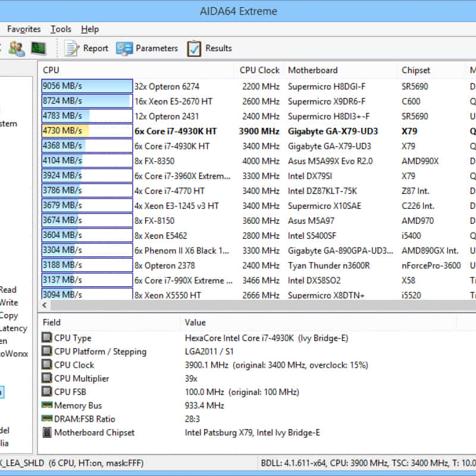Select the 4x Xeon E3-1245 v3 HT row

[258, 205]
